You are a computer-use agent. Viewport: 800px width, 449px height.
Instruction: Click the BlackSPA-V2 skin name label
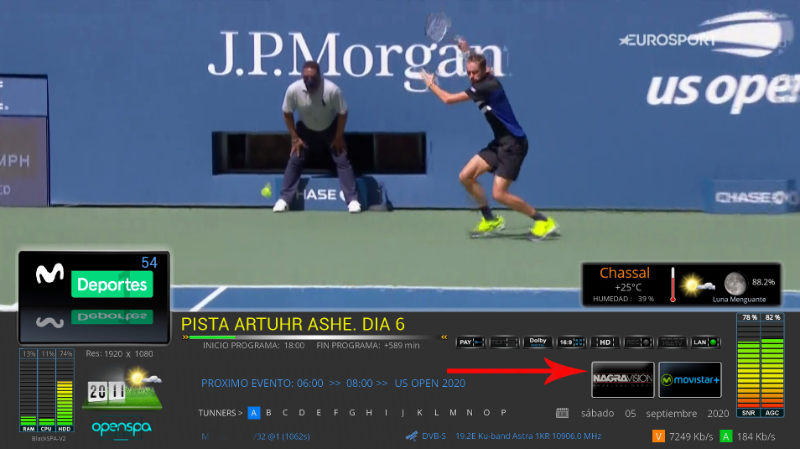(48, 439)
